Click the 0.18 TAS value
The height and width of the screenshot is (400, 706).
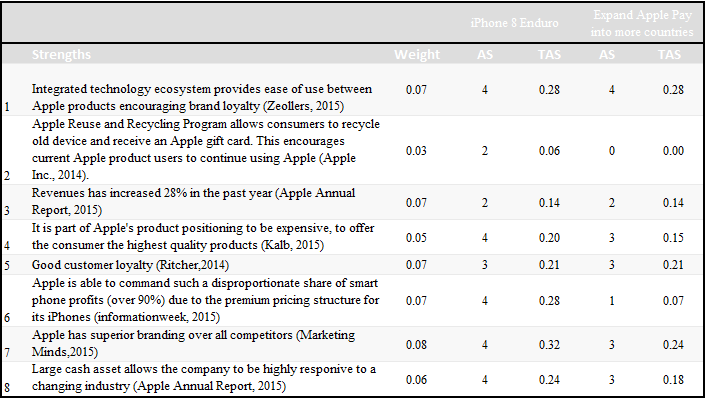(671, 377)
